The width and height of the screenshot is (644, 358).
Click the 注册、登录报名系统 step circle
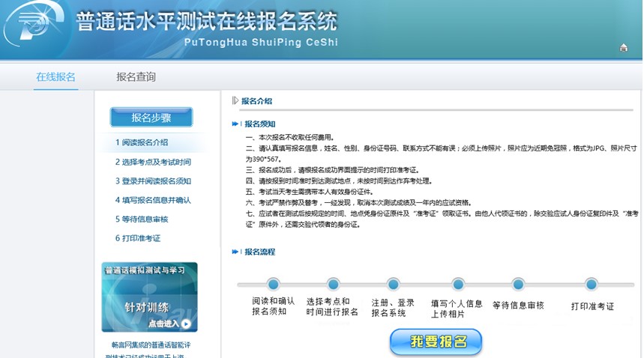[393, 285]
